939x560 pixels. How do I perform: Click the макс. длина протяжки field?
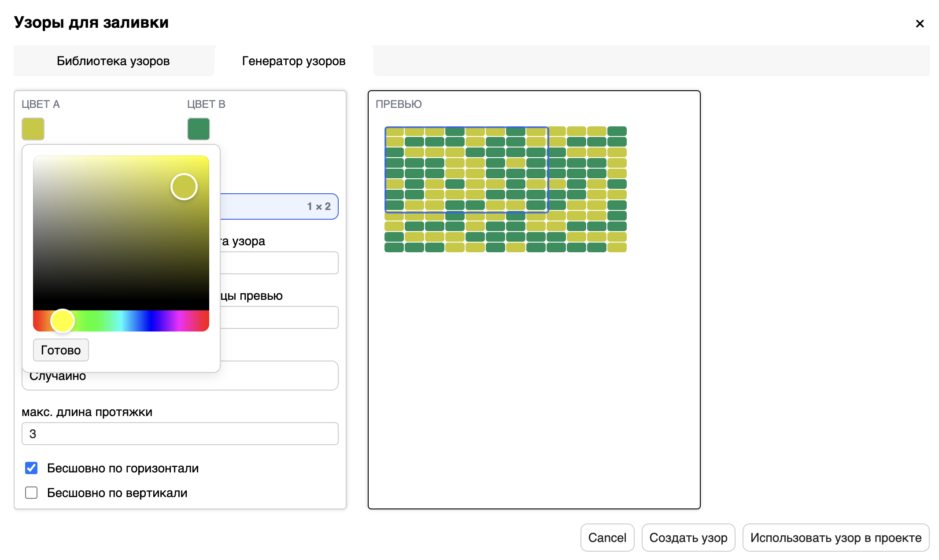(180, 434)
